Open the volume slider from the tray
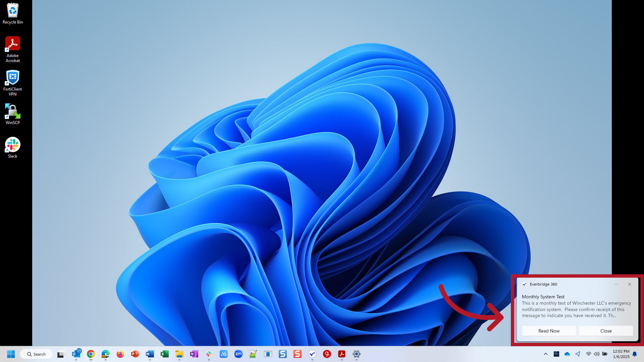The width and height of the screenshot is (644, 362). click(x=597, y=354)
